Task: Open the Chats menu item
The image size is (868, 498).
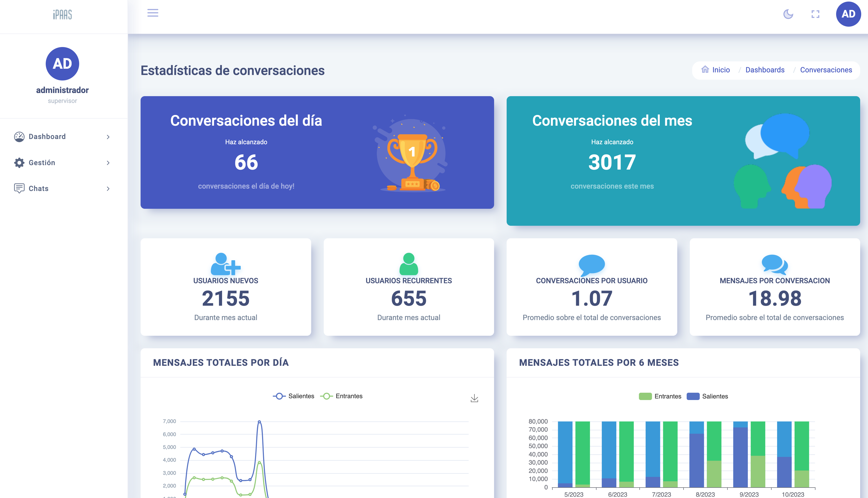Action: (39, 188)
